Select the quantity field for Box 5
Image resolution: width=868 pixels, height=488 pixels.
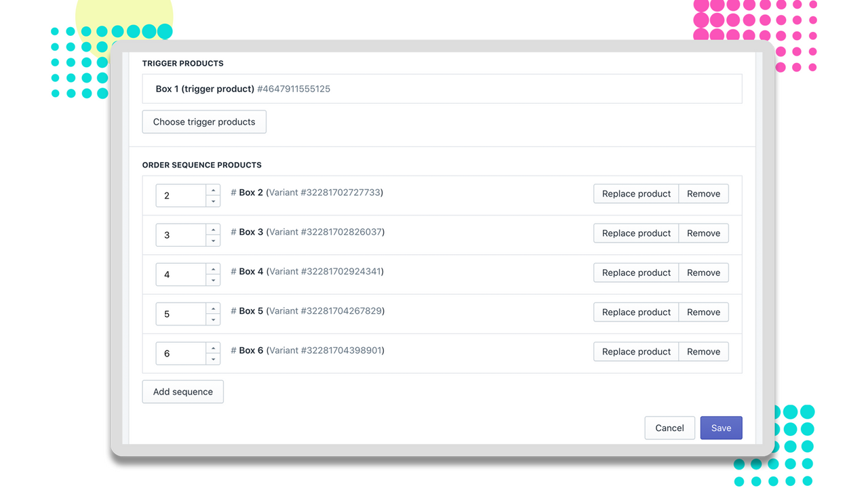click(x=180, y=314)
